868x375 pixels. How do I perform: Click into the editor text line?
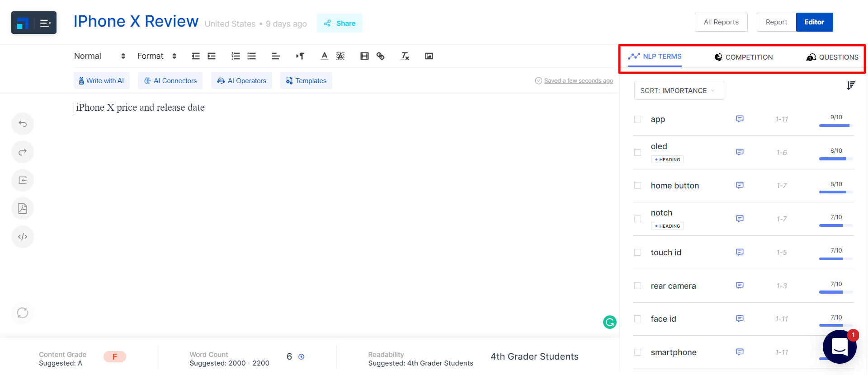pyautogui.click(x=140, y=108)
